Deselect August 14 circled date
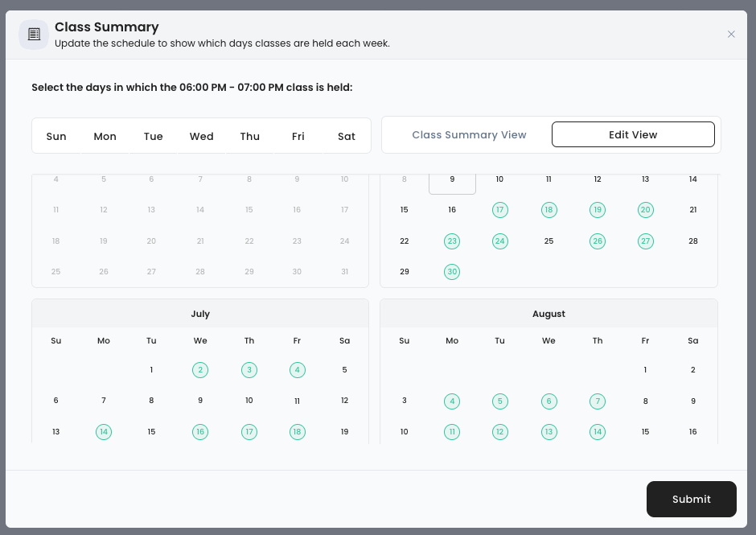Image resolution: width=756 pixels, height=535 pixels. (598, 432)
